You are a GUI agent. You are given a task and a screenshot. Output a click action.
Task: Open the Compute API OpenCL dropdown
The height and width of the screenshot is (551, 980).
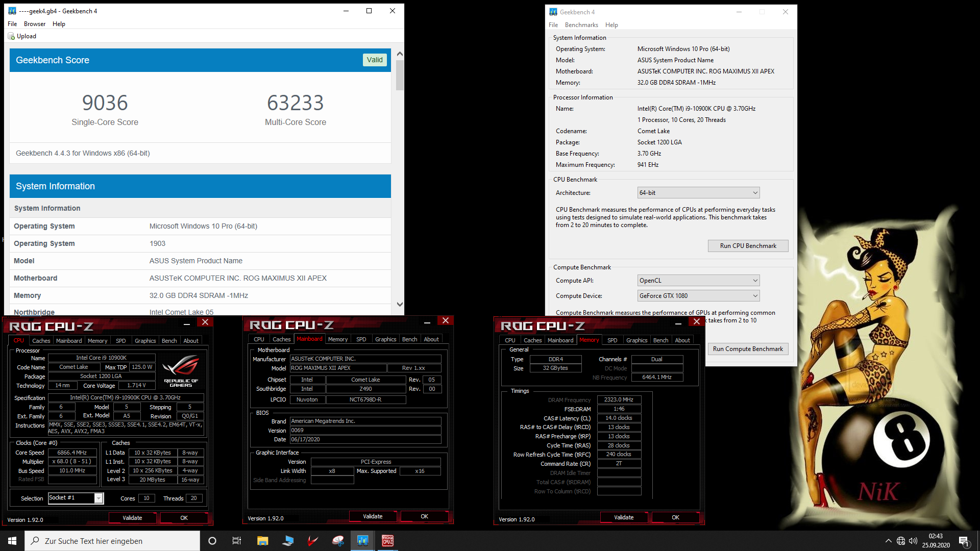698,281
